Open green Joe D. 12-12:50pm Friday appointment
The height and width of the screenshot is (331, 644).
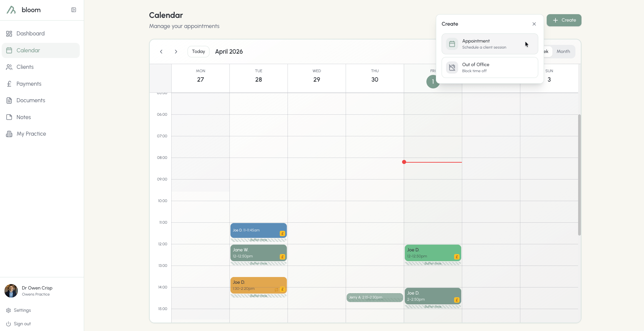[x=433, y=253]
